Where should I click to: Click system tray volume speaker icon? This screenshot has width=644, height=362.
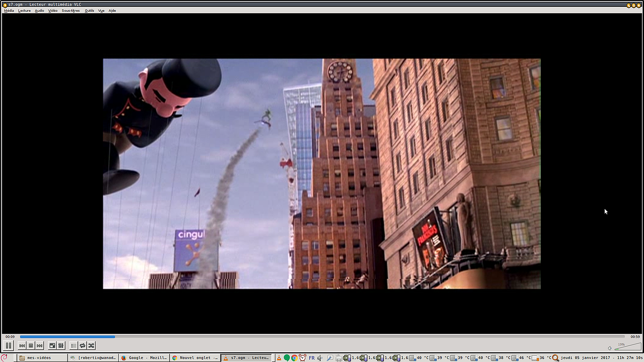click(x=320, y=358)
